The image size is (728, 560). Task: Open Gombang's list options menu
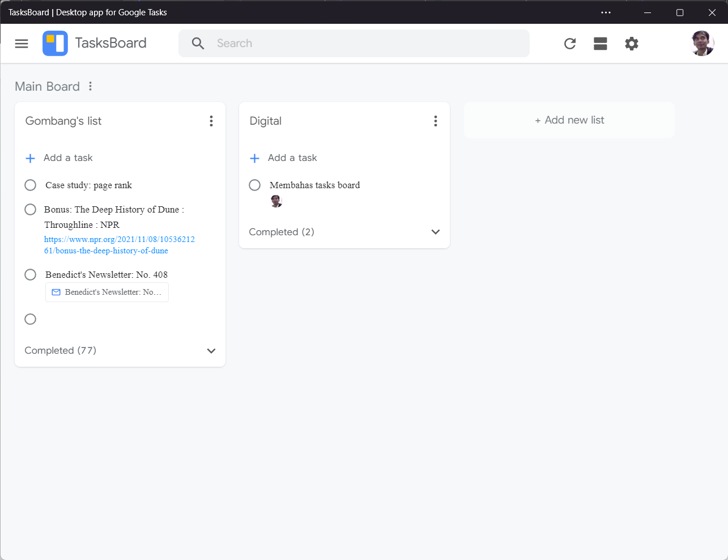coord(211,121)
